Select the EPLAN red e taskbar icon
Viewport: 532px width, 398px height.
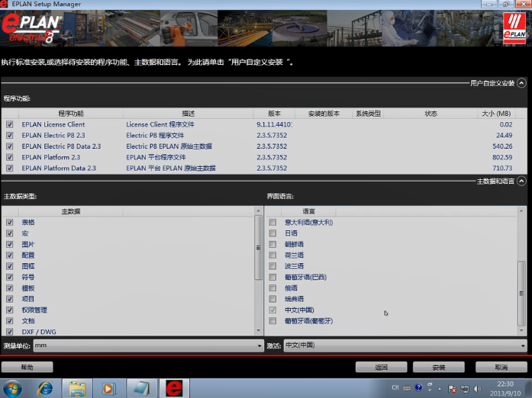click(x=174, y=389)
